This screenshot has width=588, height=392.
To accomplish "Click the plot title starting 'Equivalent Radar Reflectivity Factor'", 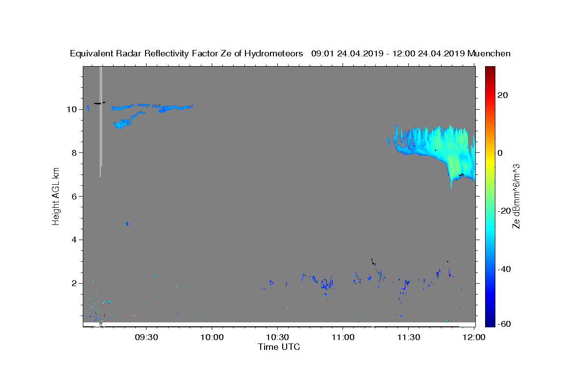I will (290, 53).
